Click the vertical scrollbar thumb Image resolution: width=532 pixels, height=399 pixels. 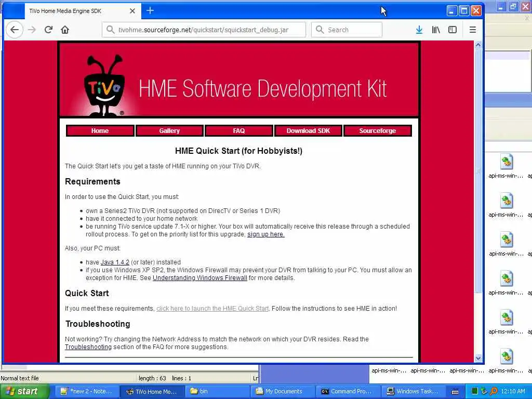(478, 170)
